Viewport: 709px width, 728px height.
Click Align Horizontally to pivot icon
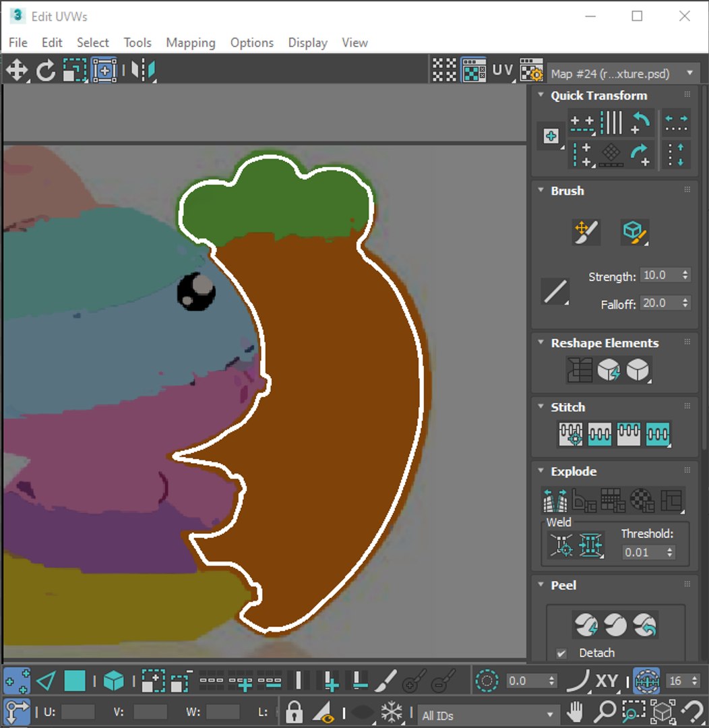[x=582, y=123]
